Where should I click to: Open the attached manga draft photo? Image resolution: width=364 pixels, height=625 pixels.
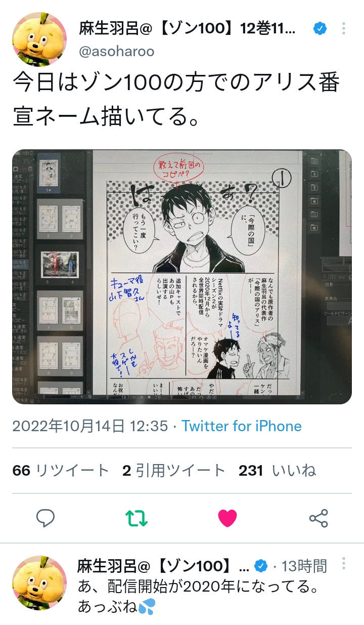tap(182, 277)
